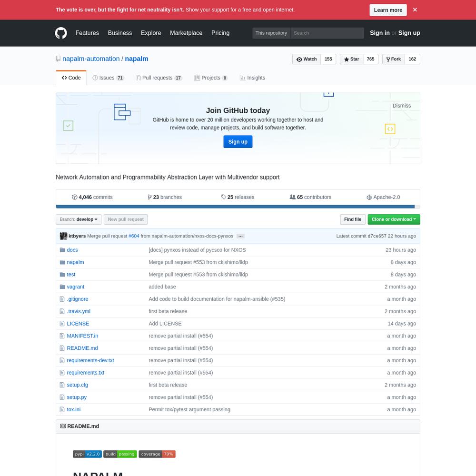The width and height of the screenshot is (476, 476).
Task: Open the Apache-2.0 license link
Action: 383,197
